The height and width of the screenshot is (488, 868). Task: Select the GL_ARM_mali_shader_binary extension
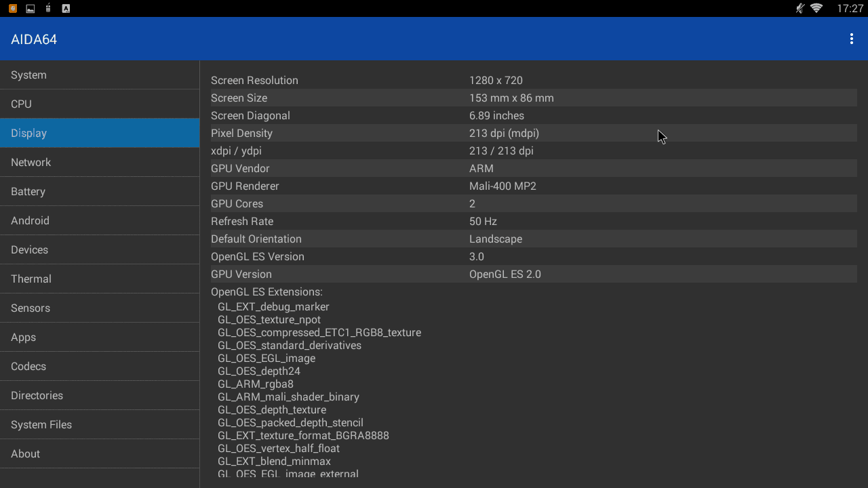(x=288, y=397)
